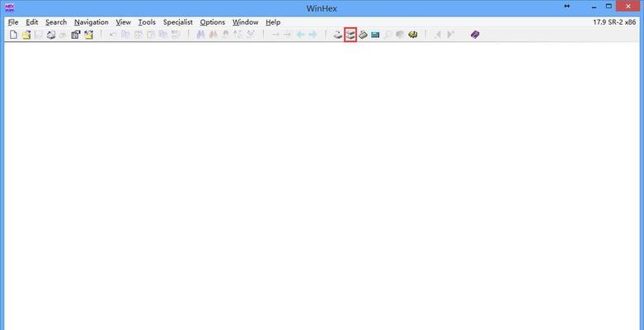Click the grey left triangle navigation icon
Screen dimensions: 644x330
pyautogui.click(x=438, y=35)
